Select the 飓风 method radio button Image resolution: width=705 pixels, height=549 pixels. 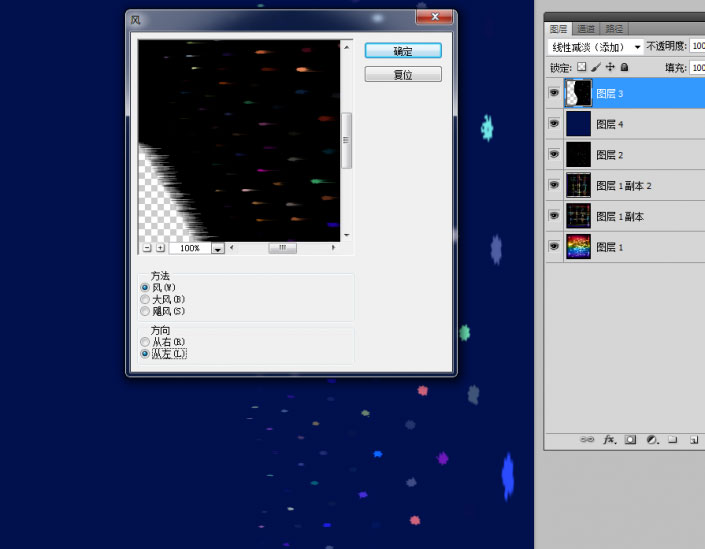tap(145, 311)
